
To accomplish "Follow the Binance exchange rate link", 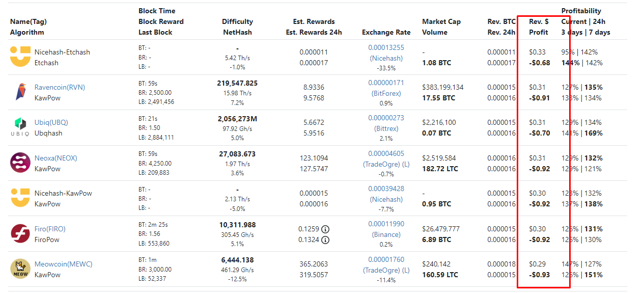I will tap(386, 234).
